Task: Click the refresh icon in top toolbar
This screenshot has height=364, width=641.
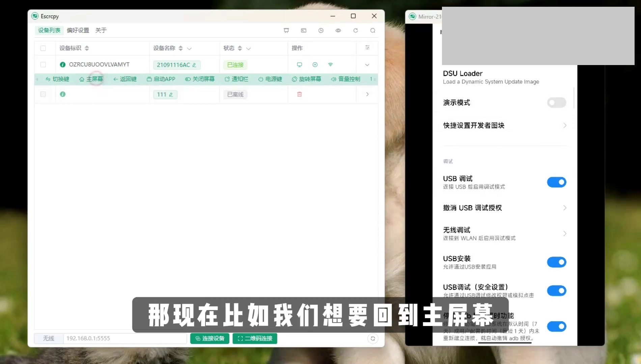Action: (x=356, y=31)
